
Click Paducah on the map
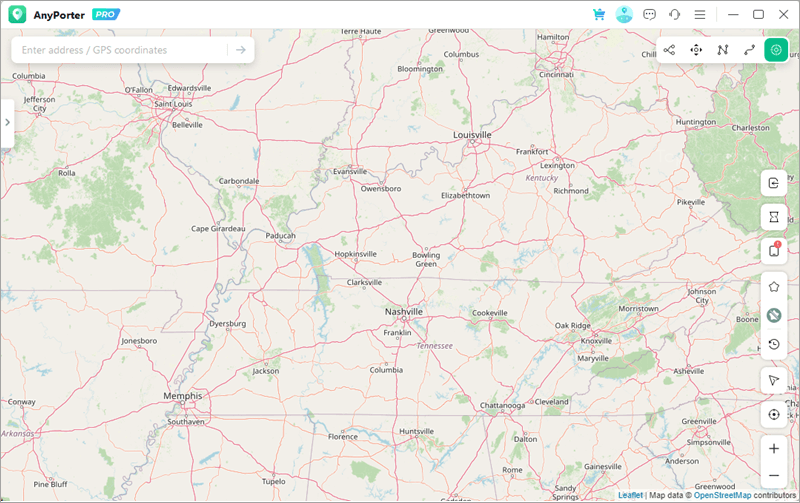[x=281, y=236]
